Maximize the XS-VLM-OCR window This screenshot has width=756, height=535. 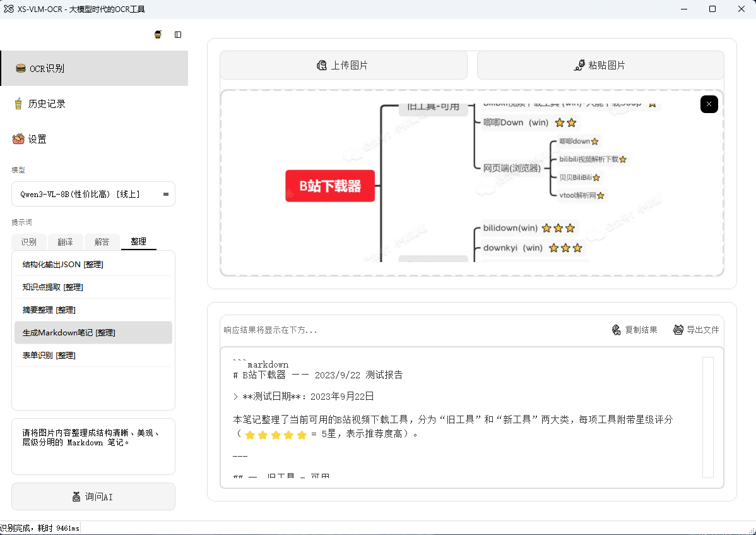712,9
